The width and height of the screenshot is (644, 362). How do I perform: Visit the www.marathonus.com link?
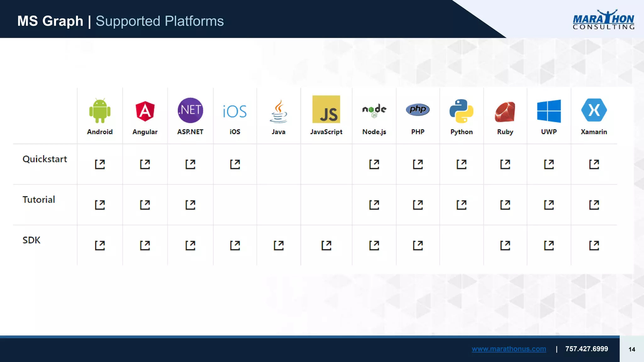point(509,349)
